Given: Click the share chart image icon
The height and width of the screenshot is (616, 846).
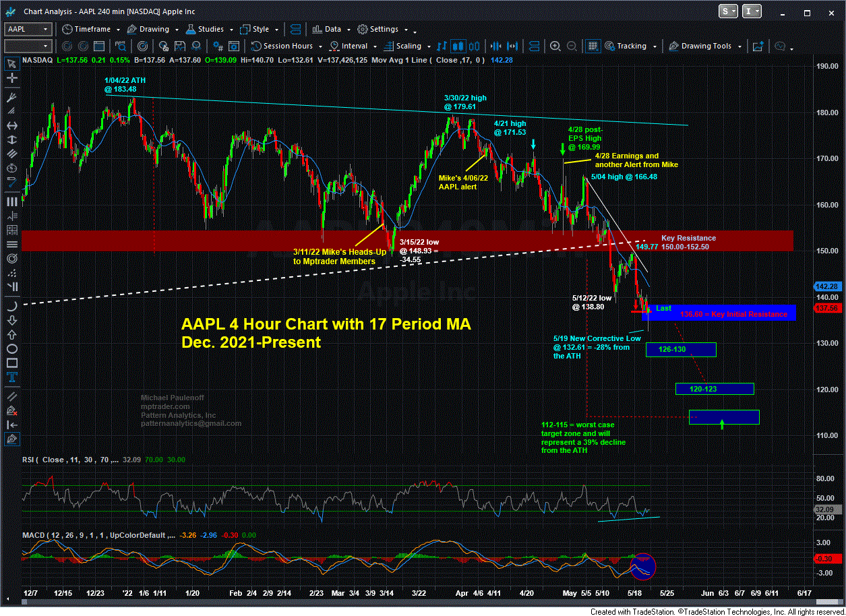Looking at the screenshot, I should coord(757,46).
